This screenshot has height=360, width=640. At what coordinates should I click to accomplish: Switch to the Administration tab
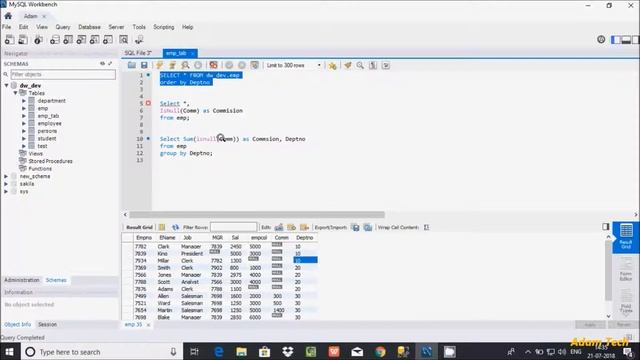click(x=22, y=280)
